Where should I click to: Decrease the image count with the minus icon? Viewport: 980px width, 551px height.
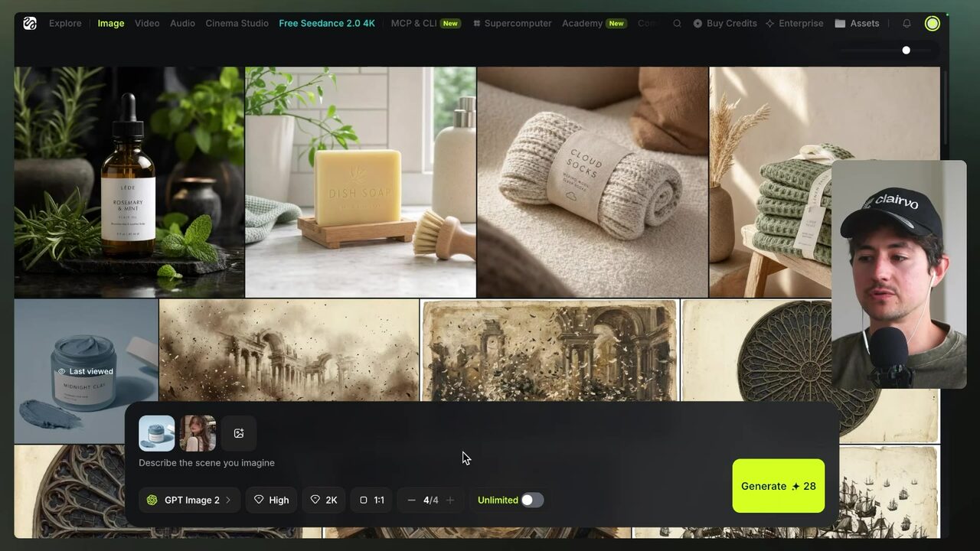tap(411, 500)
